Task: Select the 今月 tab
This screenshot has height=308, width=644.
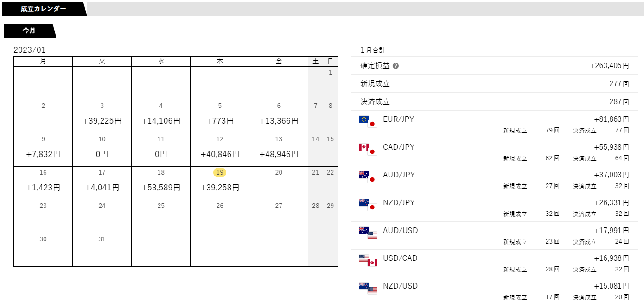Action: (29, 31)
